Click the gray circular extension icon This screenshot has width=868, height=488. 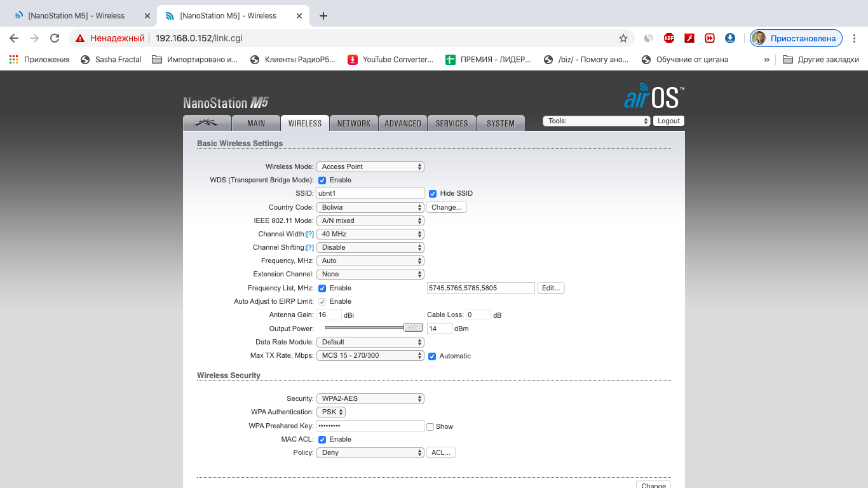[x=648, y=38]
